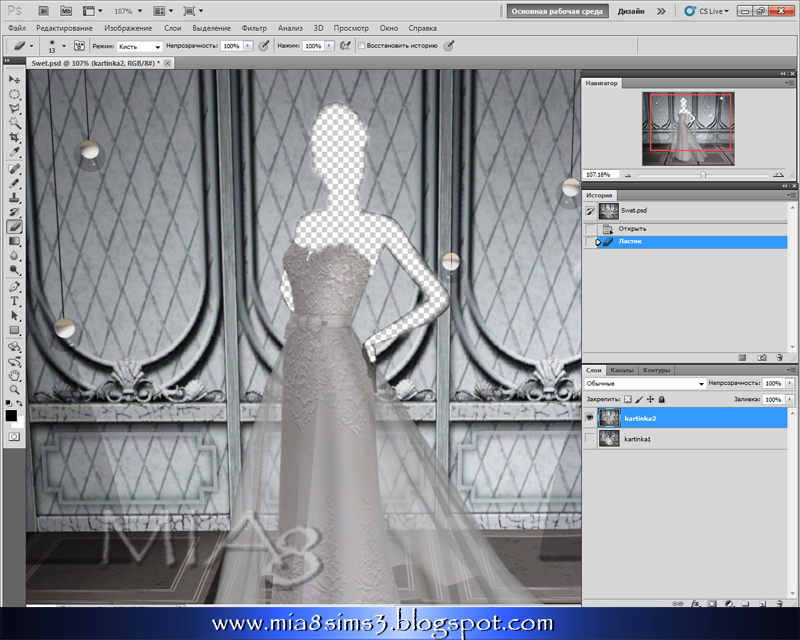The height and width of the screenshot is (640, 800).
Task: Select the Hand tool
Action: coord(14,376)
